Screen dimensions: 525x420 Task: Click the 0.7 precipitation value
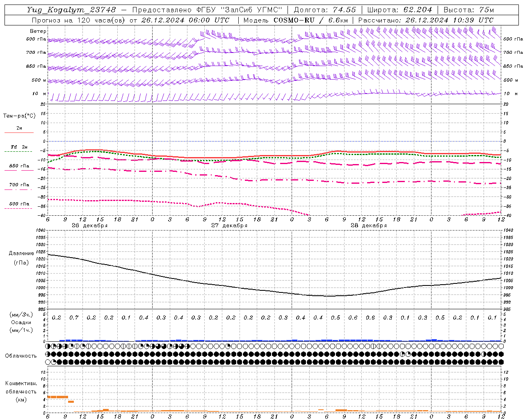coord(74,318)
